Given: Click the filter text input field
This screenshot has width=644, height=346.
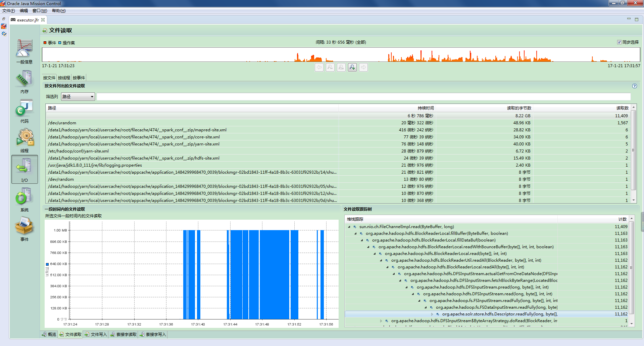Looking at the screenshot, I should pyautogui.click(x=363, y=97).
